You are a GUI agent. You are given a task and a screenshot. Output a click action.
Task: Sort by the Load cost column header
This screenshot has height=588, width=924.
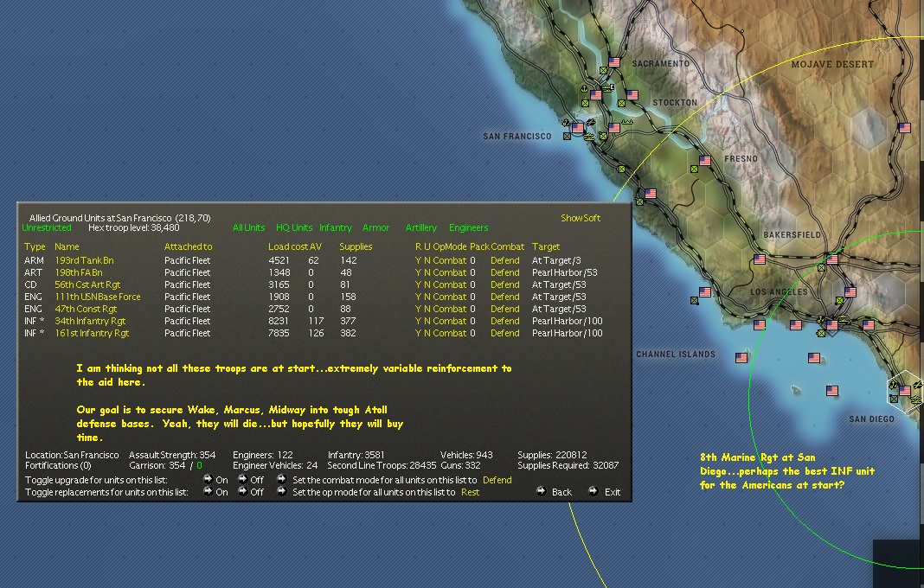click(x=288, y=246)
